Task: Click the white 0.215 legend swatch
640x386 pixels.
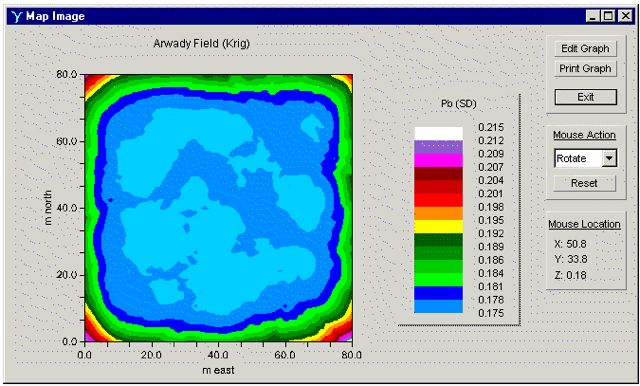Action: coord(438,133)
